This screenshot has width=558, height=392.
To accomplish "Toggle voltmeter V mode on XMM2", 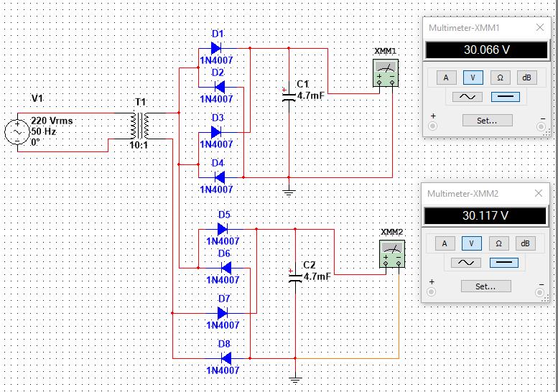I will pos(471,243).
